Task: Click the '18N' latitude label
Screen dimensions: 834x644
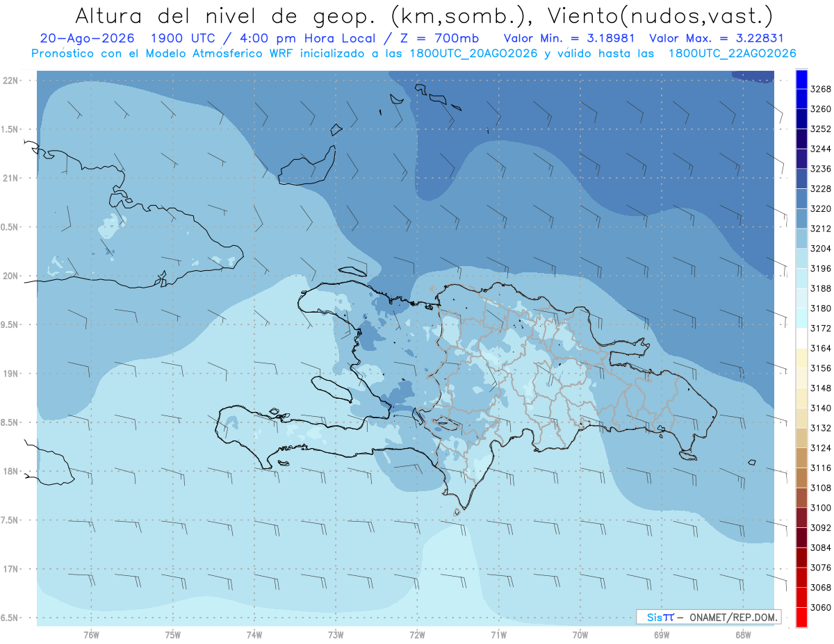Action: [x=12, y=472]
